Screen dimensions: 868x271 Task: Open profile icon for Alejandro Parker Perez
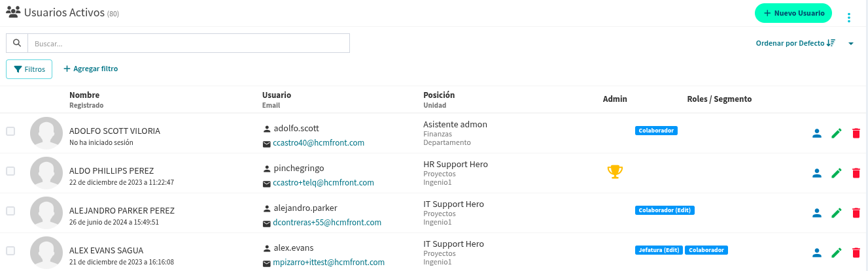pyautogui.click(x=816, y=212)
